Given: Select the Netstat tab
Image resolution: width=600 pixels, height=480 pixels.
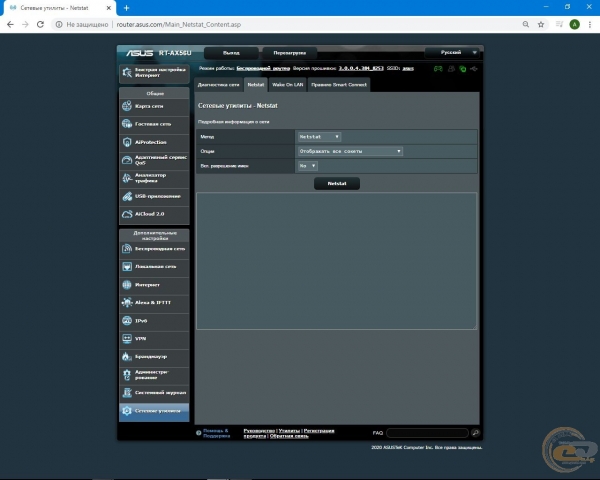Looking at the screenshot, I should pos(256,85).
